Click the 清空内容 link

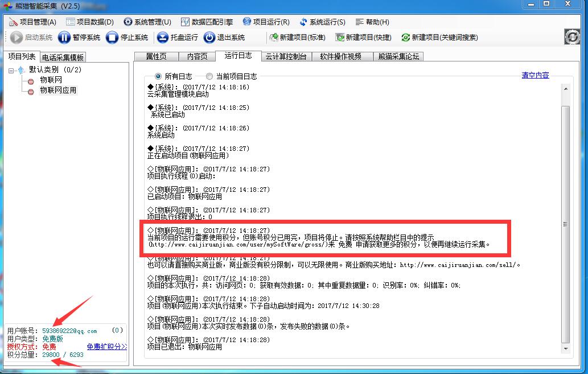click(x=535, y=75)
